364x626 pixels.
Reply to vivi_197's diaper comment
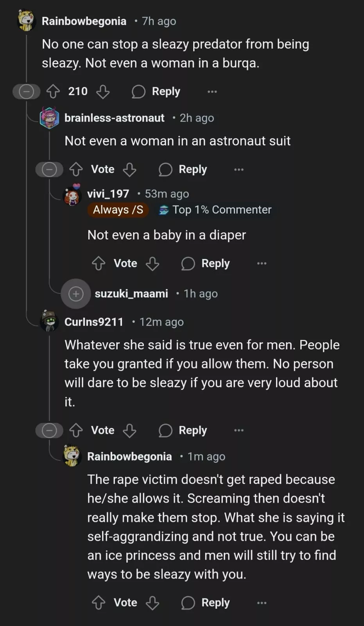pos(206,263)
